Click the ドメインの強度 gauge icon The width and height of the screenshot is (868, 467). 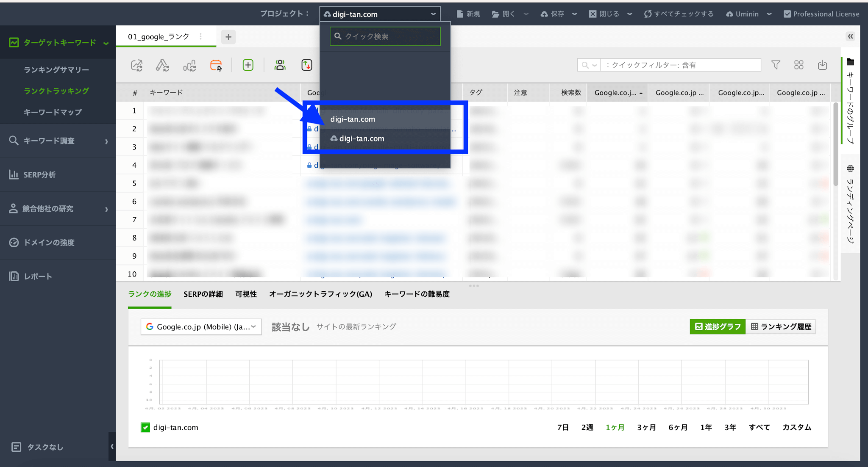14,242
